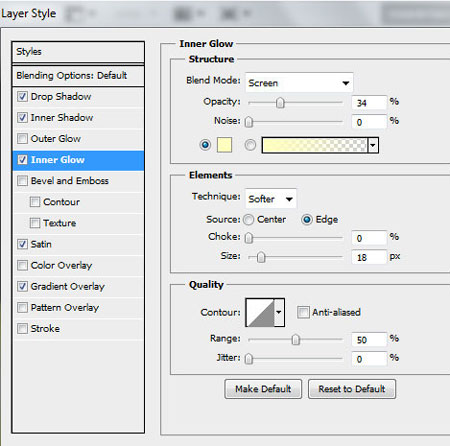Select the Pattern Overlay style label
This screenshot has height=446, width=450.
65,308
